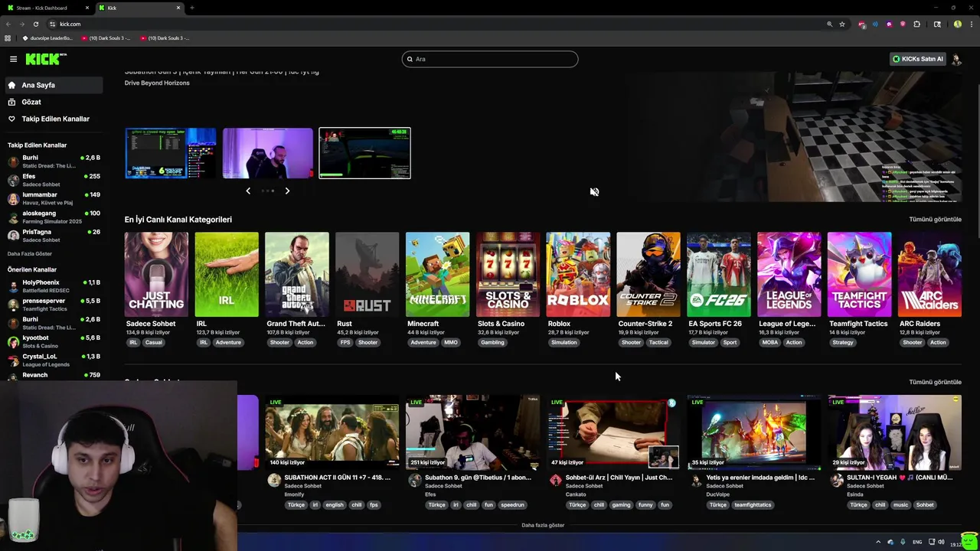
Task: Open Grand Theft Auto category cover
Action: click(x=297, y=275)
